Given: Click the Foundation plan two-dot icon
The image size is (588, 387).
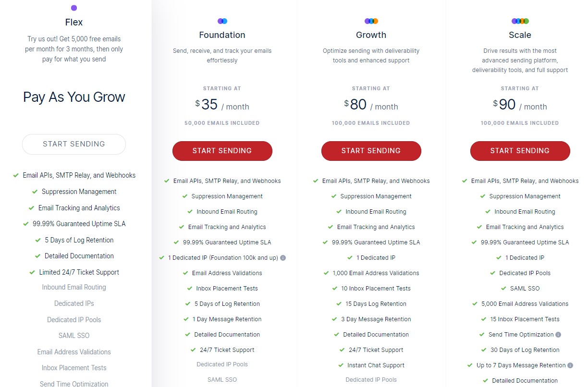Looking at the screenshot, I should tap(222, 21).
